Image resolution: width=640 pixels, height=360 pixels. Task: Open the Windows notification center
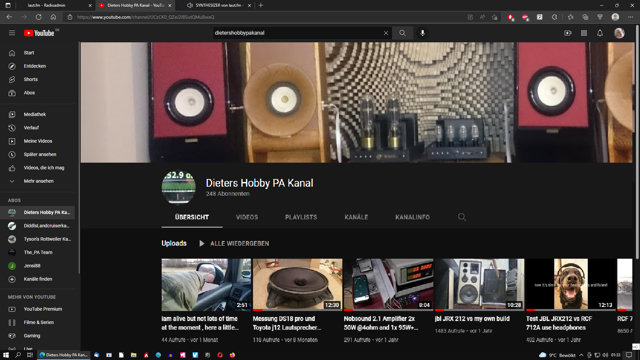[629, 355]
